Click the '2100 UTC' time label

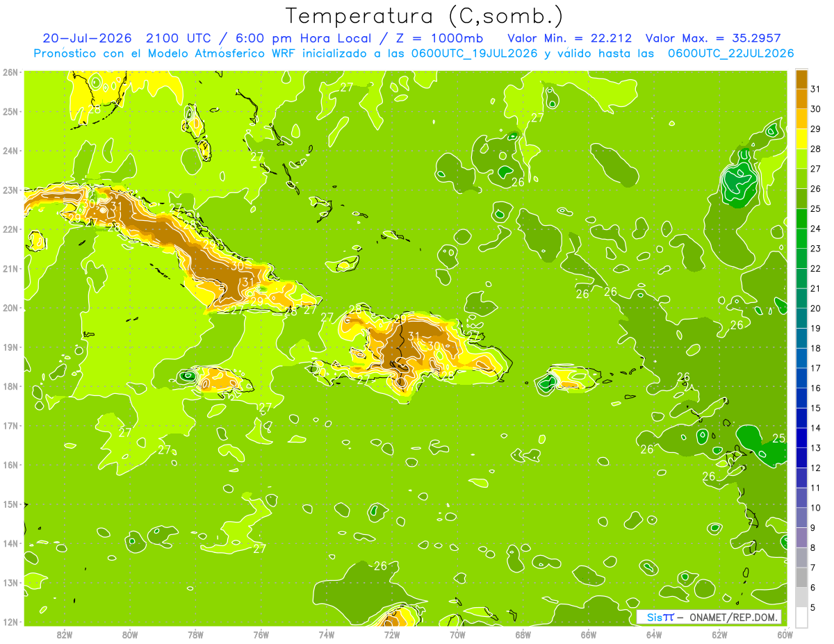(x=181, y=38)
